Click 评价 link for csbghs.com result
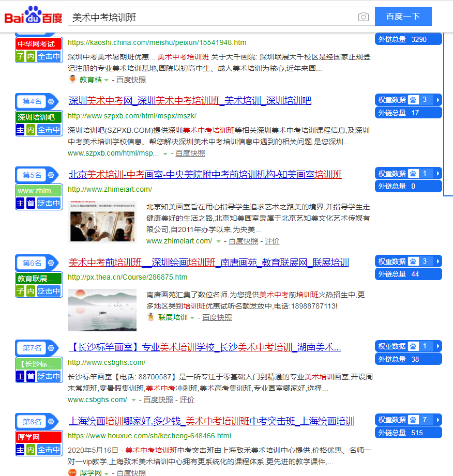This screenshot has height=476, width=453. (187, 400)
